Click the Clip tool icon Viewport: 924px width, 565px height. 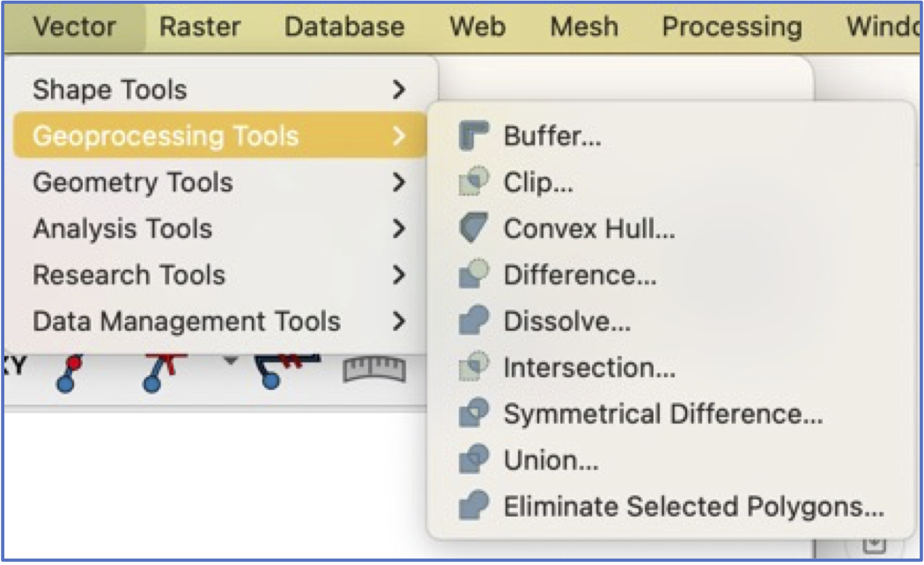coord(474,181)
